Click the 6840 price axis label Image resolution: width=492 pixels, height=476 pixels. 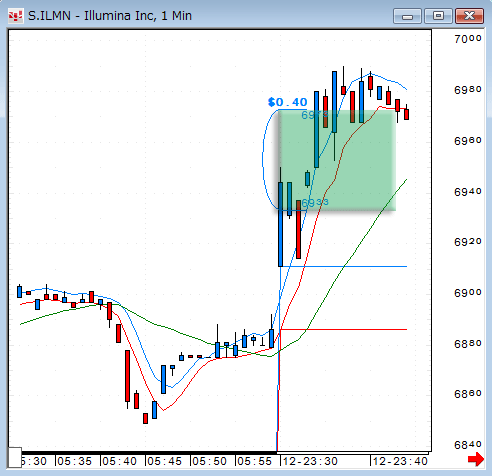tap(468, 445)
